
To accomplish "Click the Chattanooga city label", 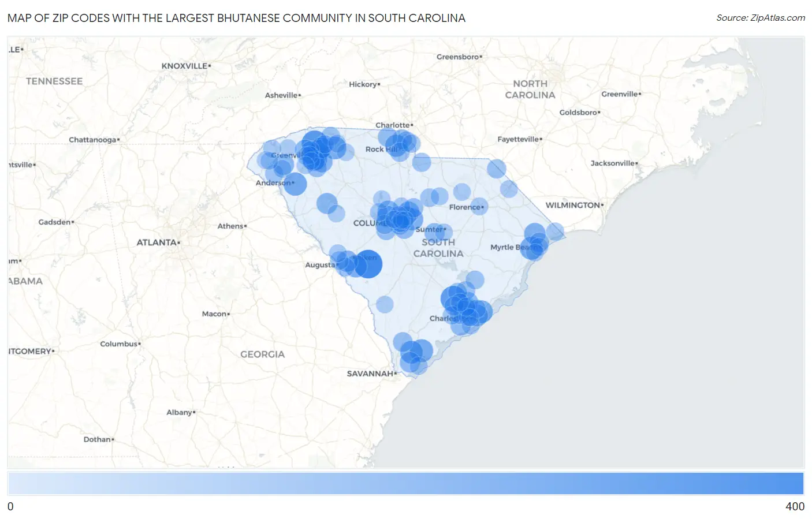I will pos(94,140).
